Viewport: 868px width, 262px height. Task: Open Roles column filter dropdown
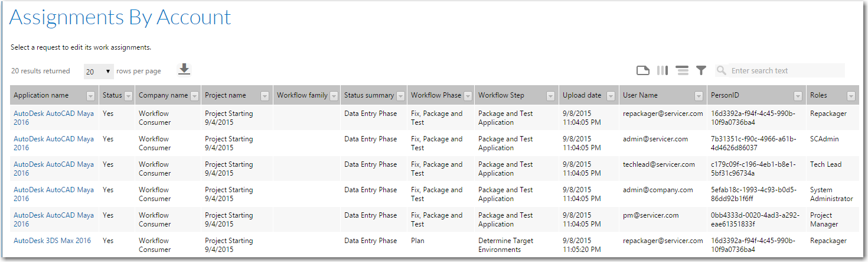tap(851, 96)
